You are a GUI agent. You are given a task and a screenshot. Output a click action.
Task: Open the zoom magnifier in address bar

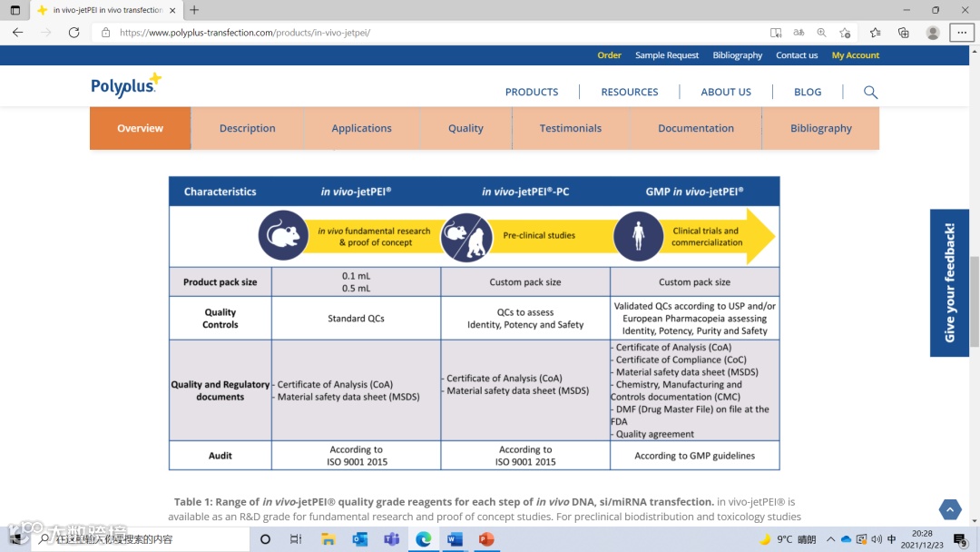(822, 33)
